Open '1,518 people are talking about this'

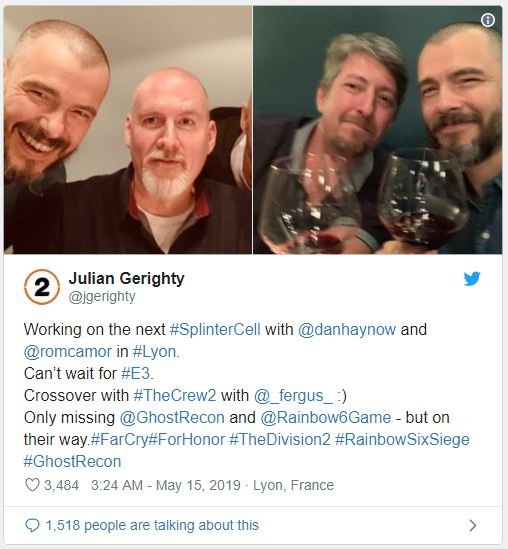(152, 525)
